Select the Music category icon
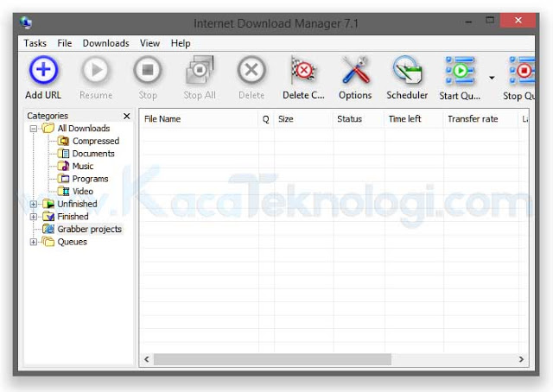 click(x=63, y=166)
